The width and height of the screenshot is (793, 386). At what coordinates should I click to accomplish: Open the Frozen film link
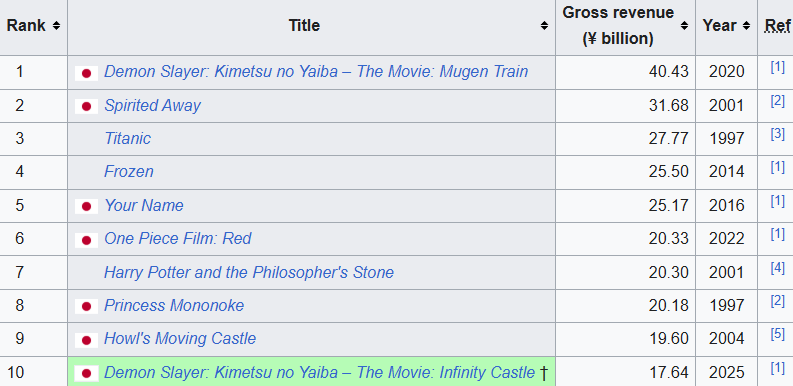pos(128,172)
